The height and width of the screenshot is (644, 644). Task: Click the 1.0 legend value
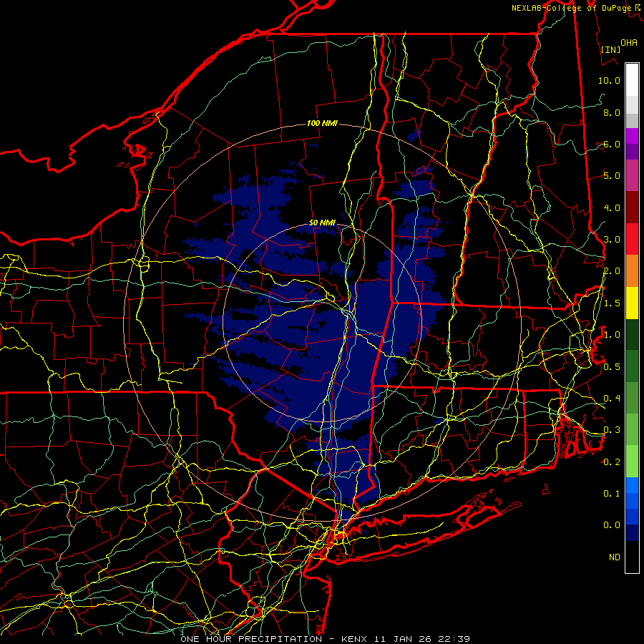[612, 335]
